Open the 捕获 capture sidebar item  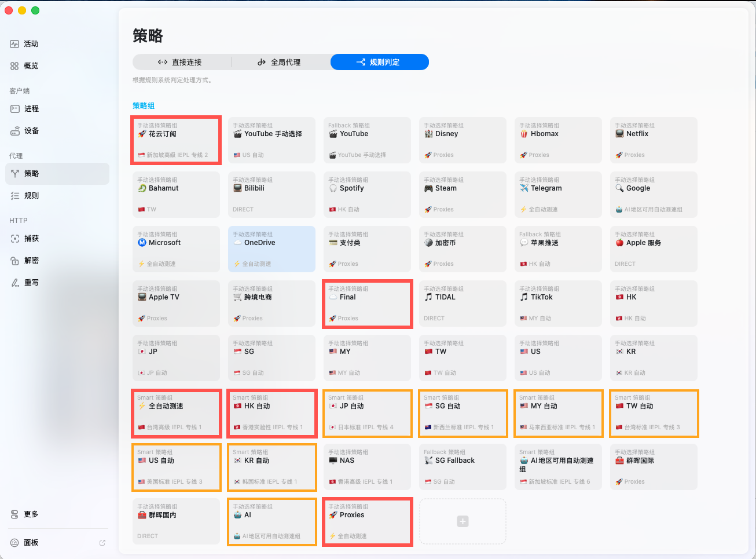click(x=57, y=239)
